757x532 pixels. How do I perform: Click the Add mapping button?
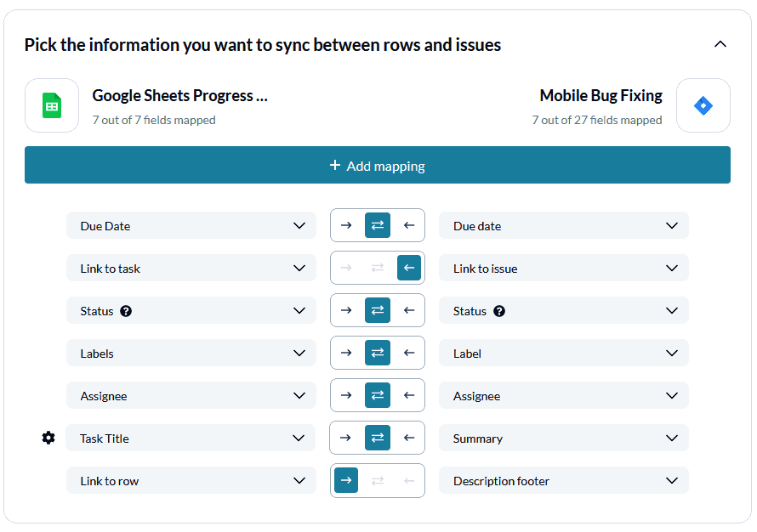pos(378,166)
